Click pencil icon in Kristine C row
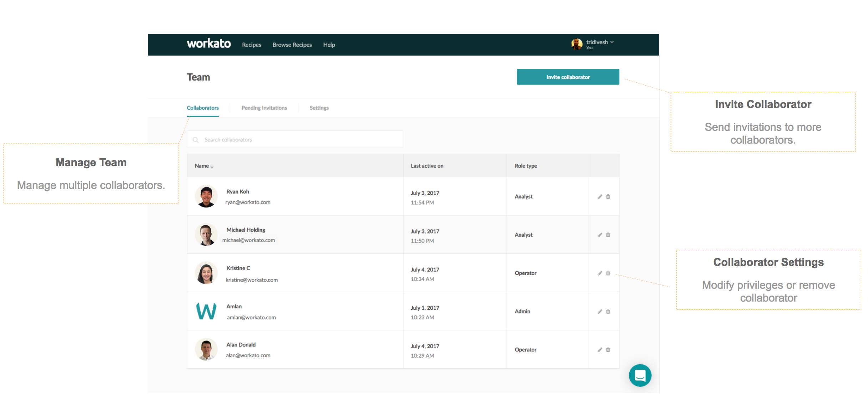This screenshot has width=868, height=405. [600, 273]
